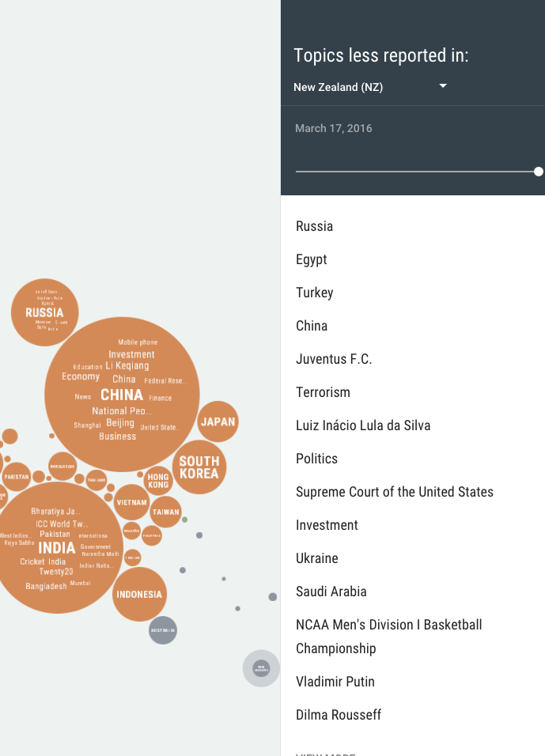The image size is (545, 756).
Task: Select the Dilma Rousseff topic
Action: pos(339,715)
